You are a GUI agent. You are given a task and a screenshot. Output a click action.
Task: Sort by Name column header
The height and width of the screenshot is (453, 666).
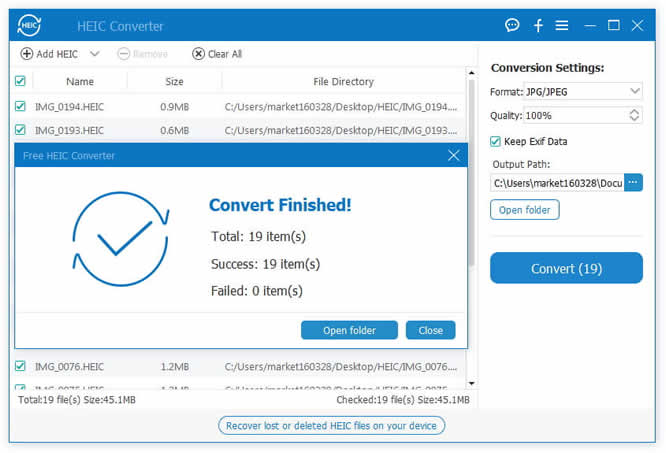[x=80, y=82]
